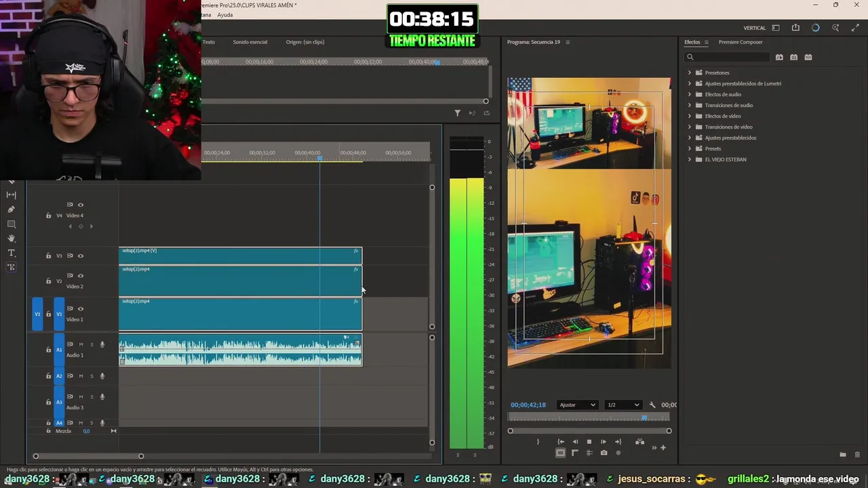Toggle Video 1 track eye visibility
This screenshot has height=488, width=868.
tap(81, 308)
